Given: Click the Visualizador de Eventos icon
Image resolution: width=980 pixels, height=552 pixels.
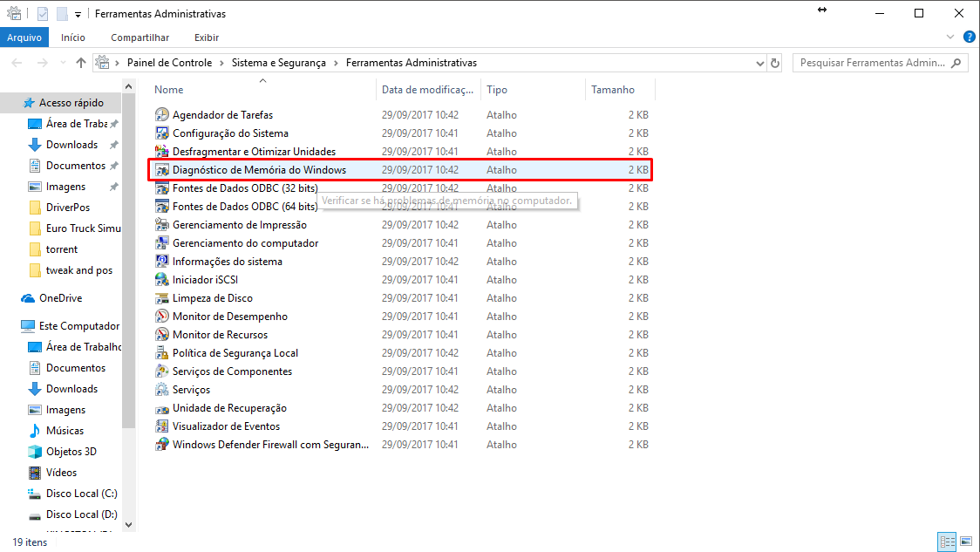Looking at the screenshot, I should pyautogui.click(x=162, y=426).
